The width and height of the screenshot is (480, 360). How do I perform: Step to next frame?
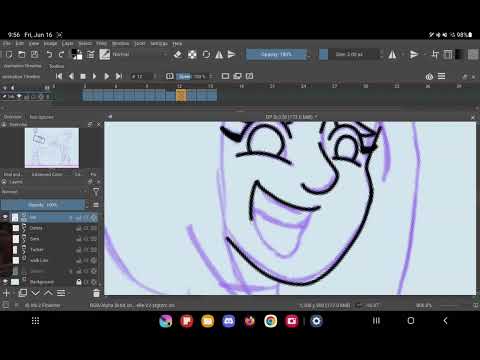pyautogui.click(x=106, y=76)
